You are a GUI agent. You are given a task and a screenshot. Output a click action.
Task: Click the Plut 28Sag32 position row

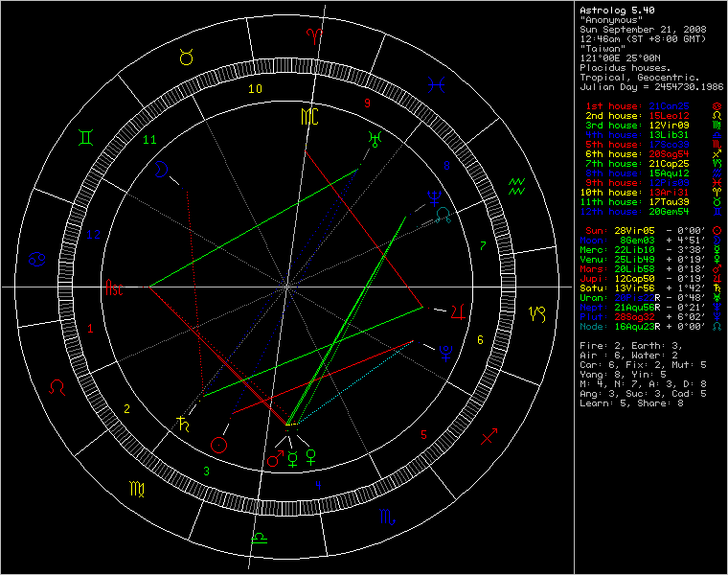click(x=651, y=317)
